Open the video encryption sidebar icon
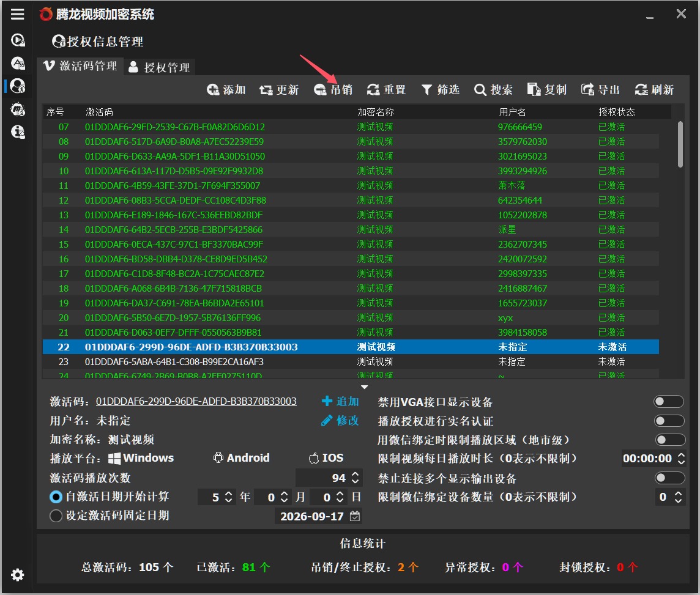Screen dimensions: 700x595 point(17,40)
